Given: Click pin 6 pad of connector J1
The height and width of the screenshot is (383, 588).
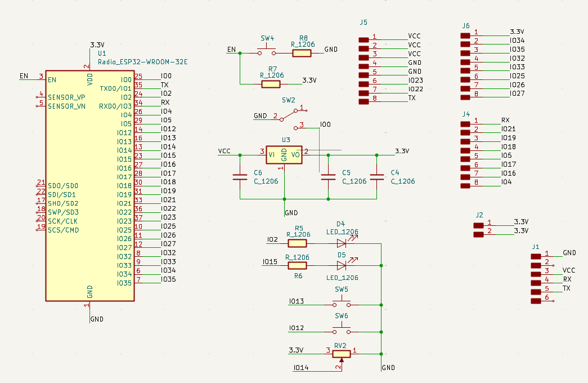Looking at the screenshot, I should click(x=536, y=301).
